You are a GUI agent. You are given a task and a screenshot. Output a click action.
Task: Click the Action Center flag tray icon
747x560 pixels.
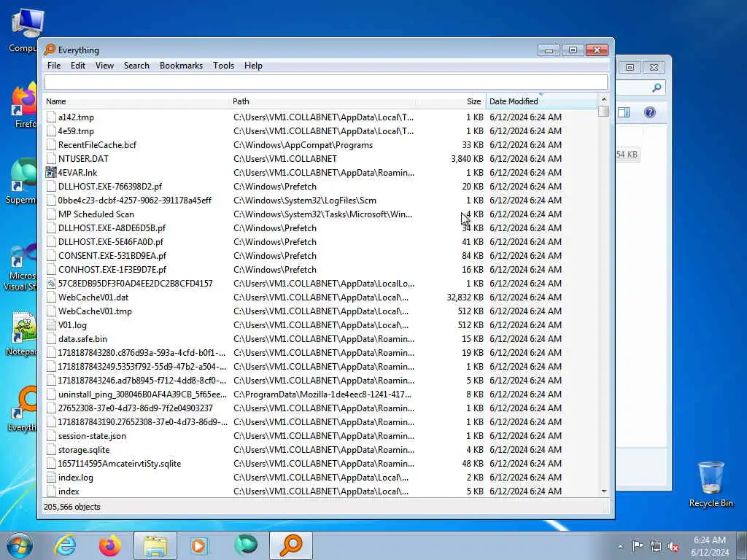tap(638, 546)
